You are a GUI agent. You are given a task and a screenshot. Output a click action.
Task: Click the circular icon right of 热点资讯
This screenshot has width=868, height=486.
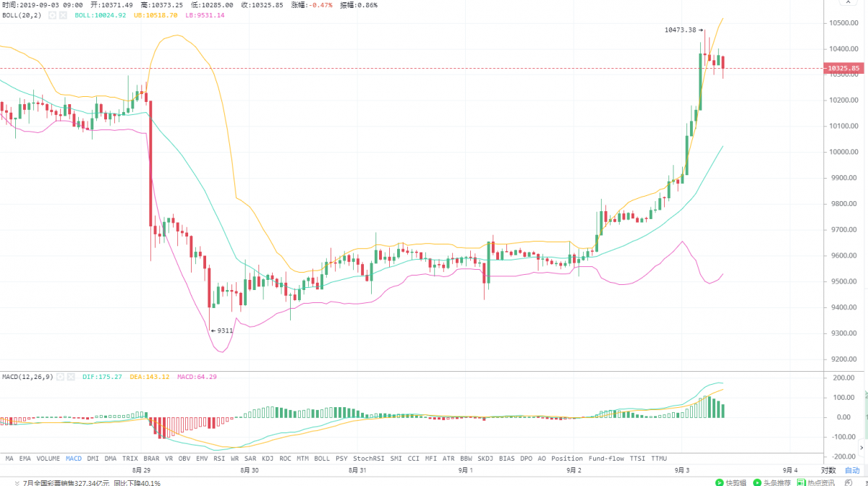click(848, 482)
